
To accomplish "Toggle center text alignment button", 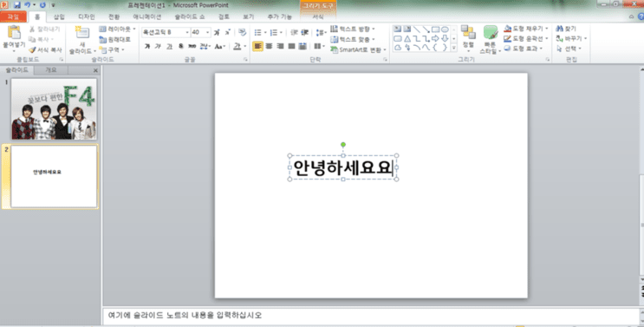I will click(269, 47).
